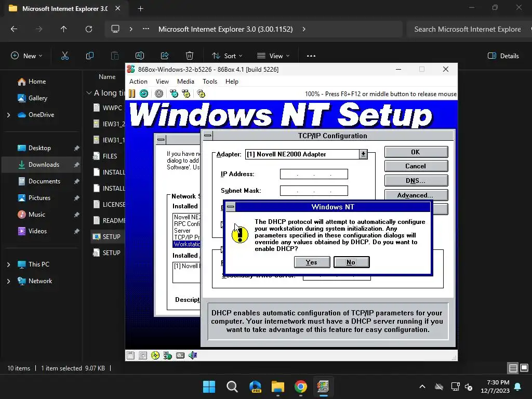Select the WWPC file row
The height and width of the screenshot is (399, 532).
pyautogui.click(x=109, y=108)
